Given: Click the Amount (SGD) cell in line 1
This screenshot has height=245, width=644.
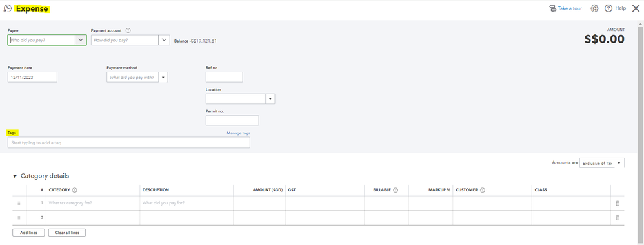Looking at the screenshot, I should (x=259, y=203).
